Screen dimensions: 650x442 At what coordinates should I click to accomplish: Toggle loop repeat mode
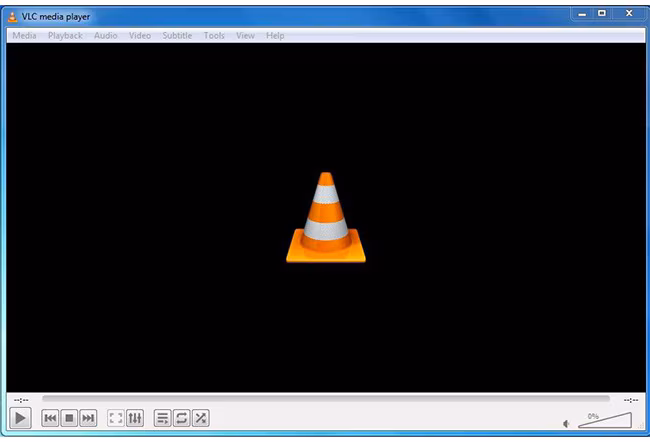(x=182, y=418)
